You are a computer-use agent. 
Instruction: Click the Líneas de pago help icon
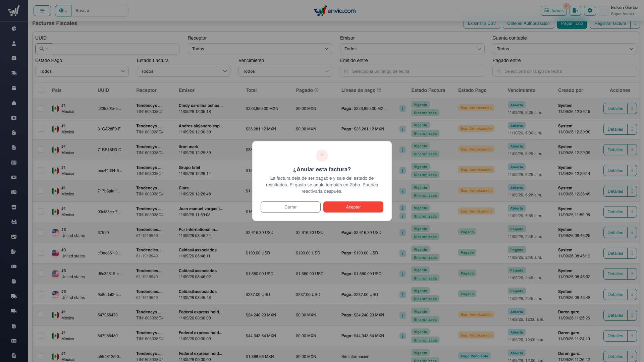pos(379,90)
